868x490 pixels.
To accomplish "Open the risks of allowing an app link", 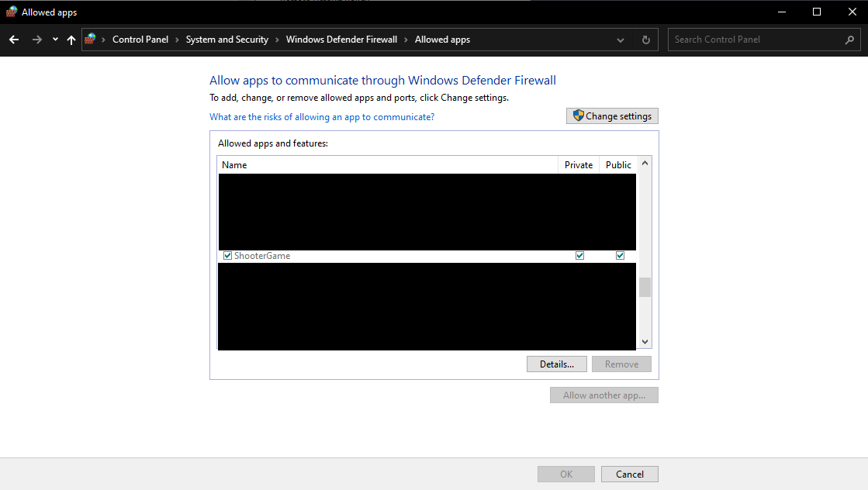I will click(322, 117).
